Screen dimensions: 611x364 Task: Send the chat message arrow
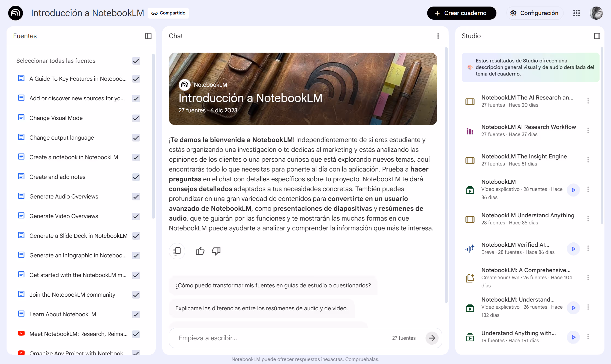432,338
